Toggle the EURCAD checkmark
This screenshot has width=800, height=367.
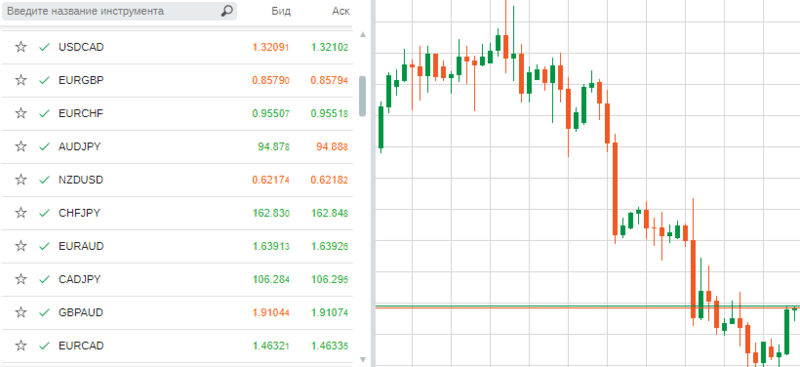click(44, 346)
